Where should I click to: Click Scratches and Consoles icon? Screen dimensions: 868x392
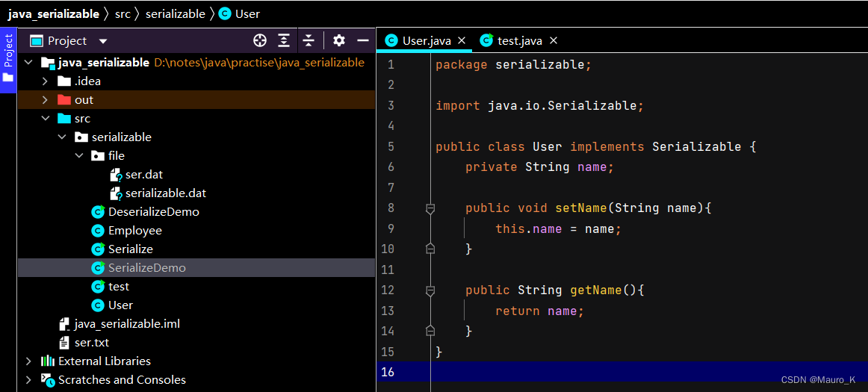[x=48, y=380]
